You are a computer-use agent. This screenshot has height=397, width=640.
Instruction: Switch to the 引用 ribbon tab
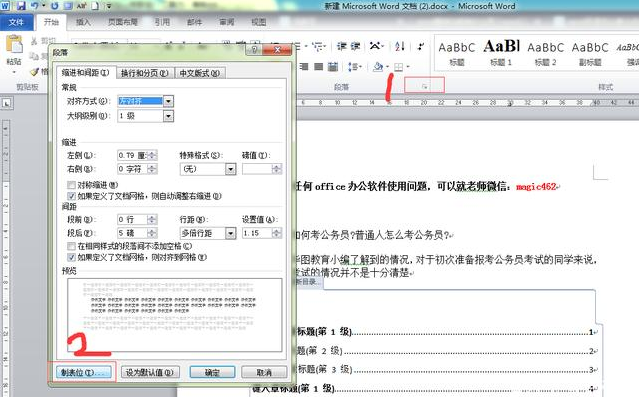[162, 22]
